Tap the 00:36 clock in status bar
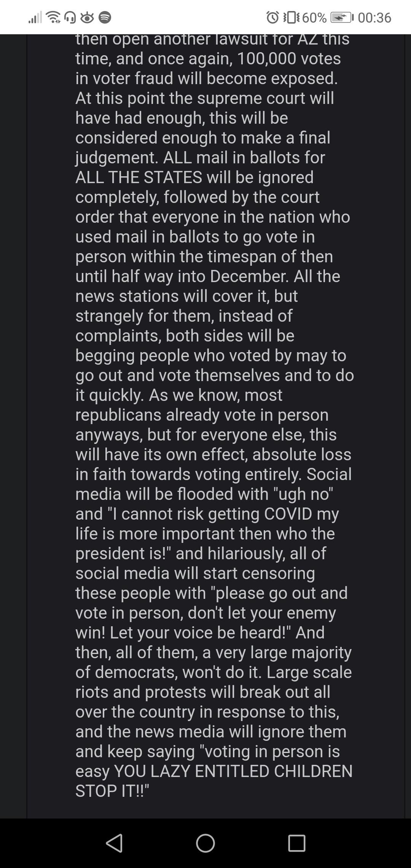 click(375, 18)
